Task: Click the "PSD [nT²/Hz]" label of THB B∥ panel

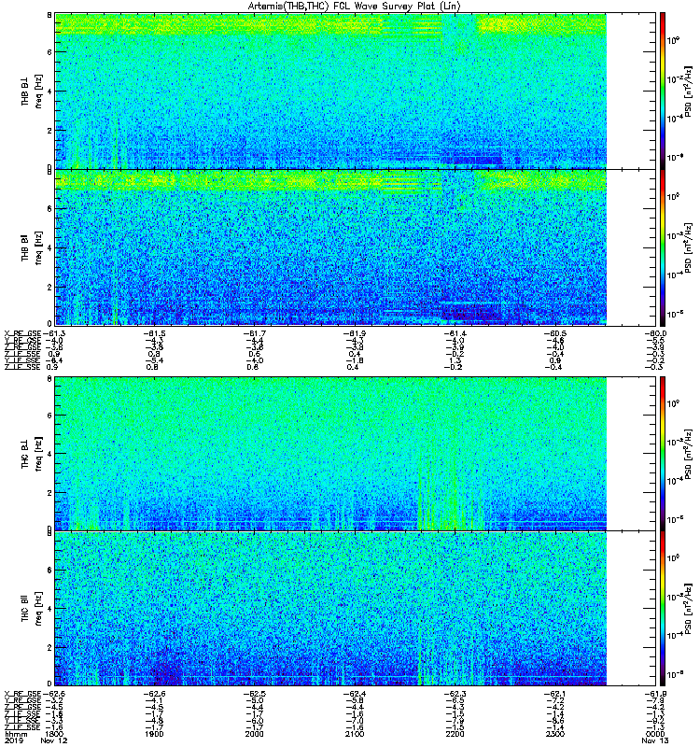Action: (688, 247)
